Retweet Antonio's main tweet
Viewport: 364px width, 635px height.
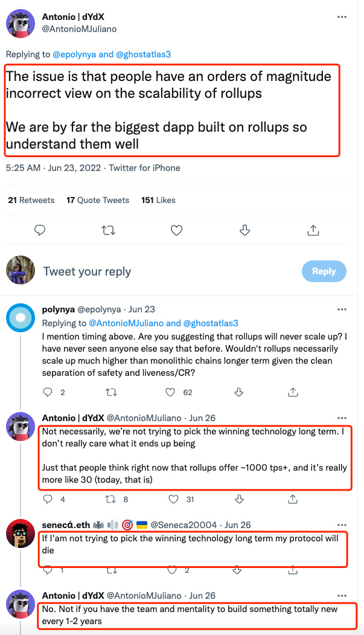point(109,230)
